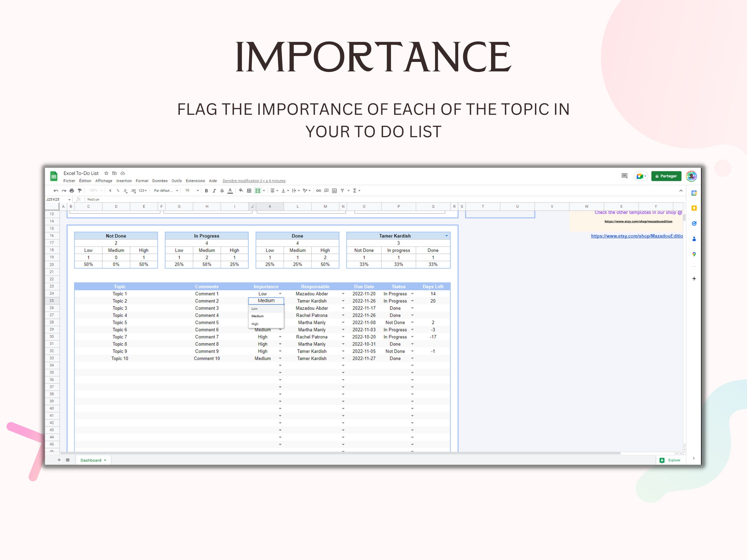Open the text color picker
This screenshot has width=747, height=560.
click(230, 191)
